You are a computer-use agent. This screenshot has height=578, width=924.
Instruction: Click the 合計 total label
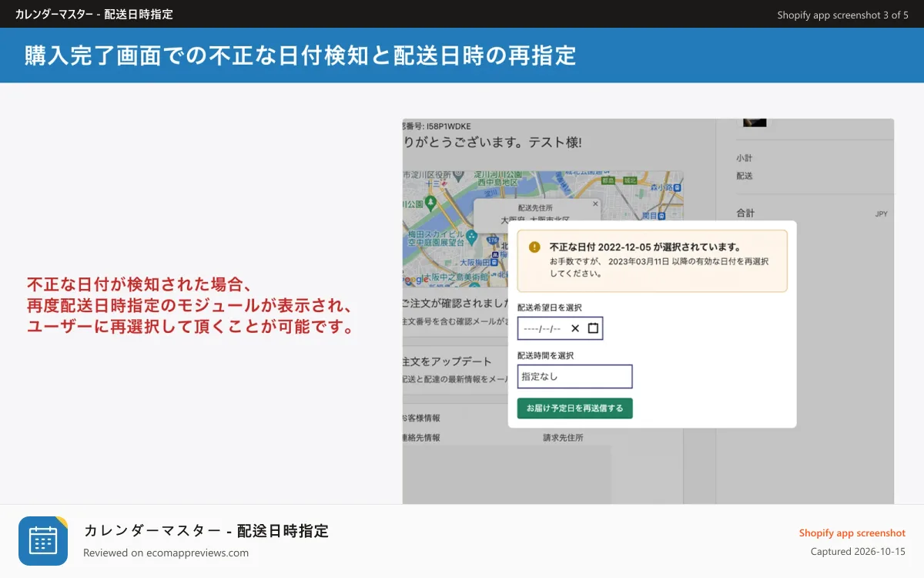point(745,213)
